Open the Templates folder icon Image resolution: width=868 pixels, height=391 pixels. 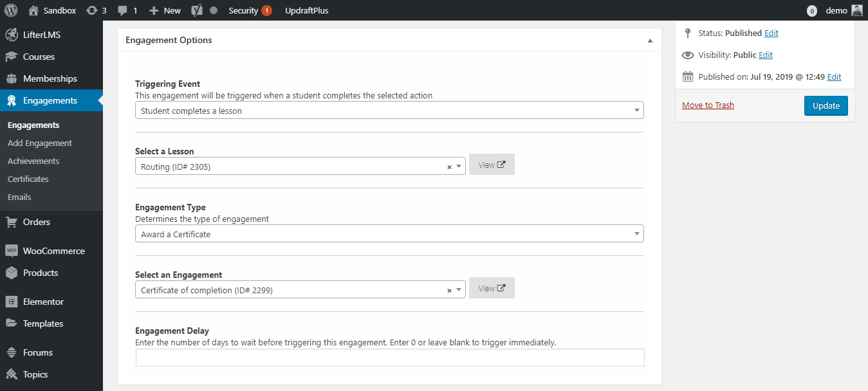pyautogui.click(x=12, y=323)
